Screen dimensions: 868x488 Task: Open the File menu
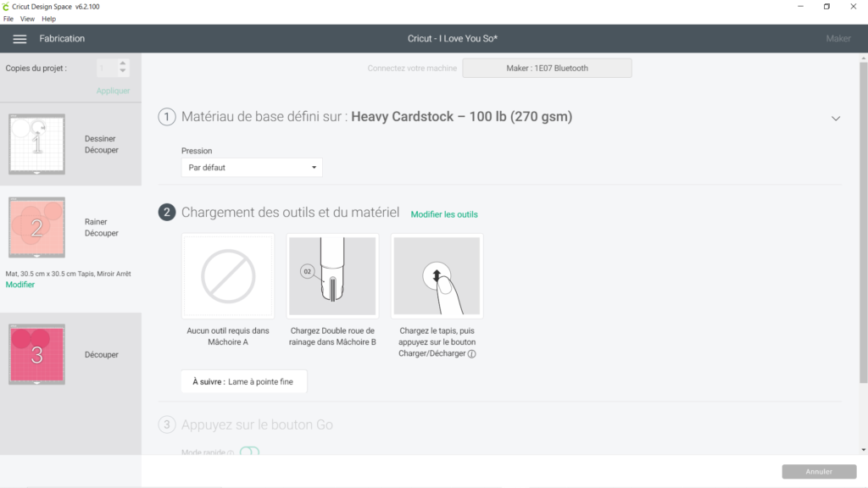coord(8,19)
